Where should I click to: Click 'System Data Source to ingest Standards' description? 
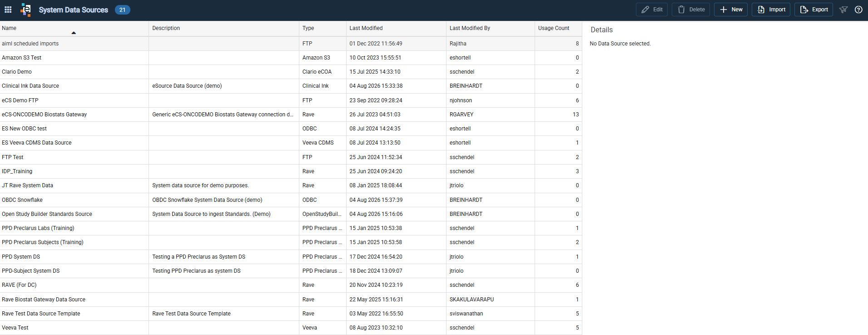point(211,214)
